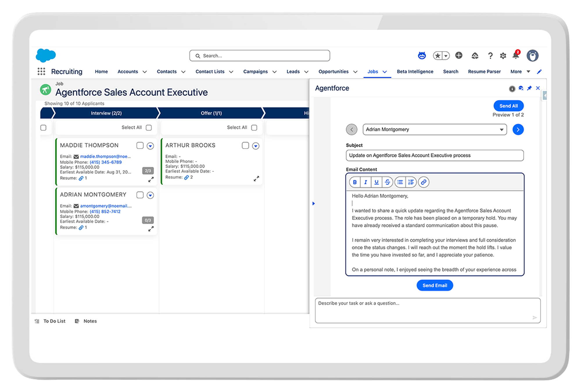Expand the Accounts nav menu chevron
Image resolution: width=581 pixels, height=392 pixels.
[145, 72]
